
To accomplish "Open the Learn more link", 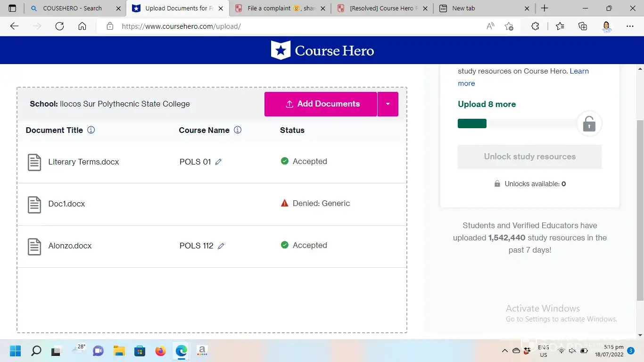I will [x=579, y=71].
